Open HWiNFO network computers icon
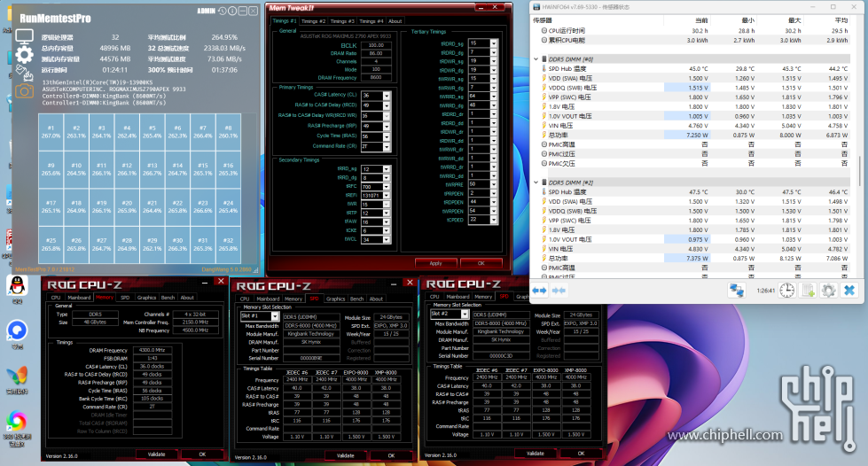Screen dimensions: 868x466 coord(736,290)
